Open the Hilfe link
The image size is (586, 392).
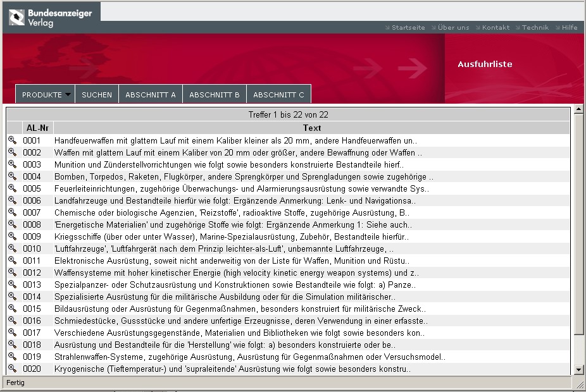pyautogui.click(x=566, y=27)
